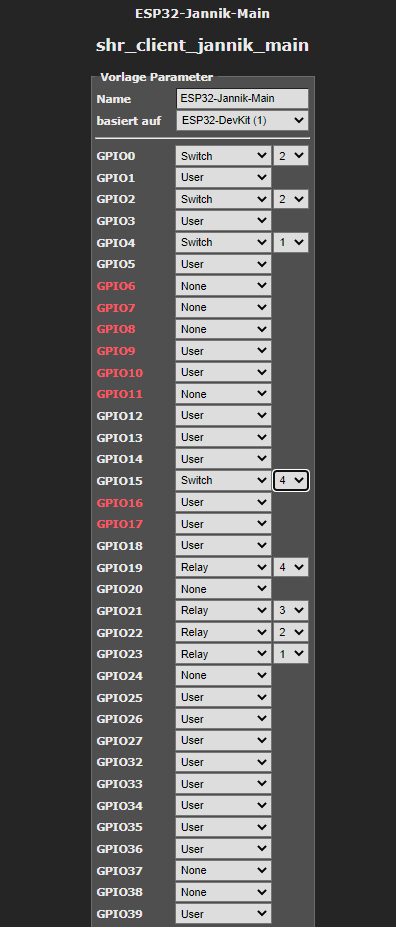Open the 'basiert auf' ESP32-DevKit dropdown

point(242,121)
